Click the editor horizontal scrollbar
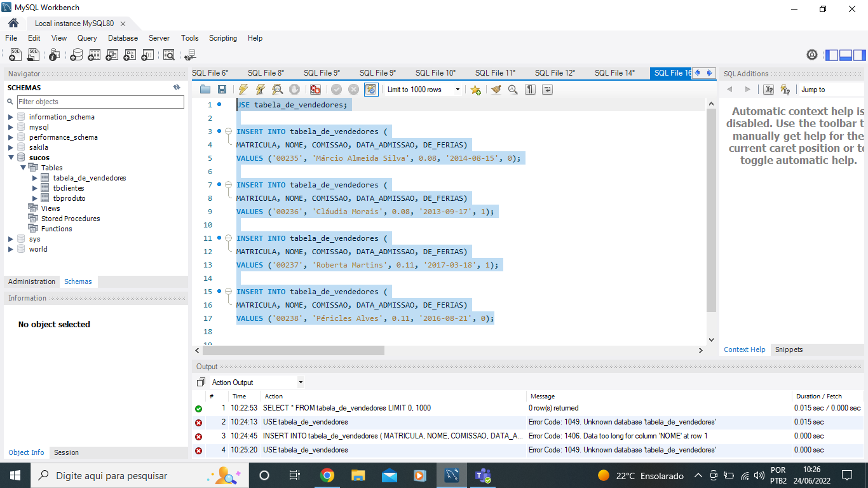 [x=294, y=350]
